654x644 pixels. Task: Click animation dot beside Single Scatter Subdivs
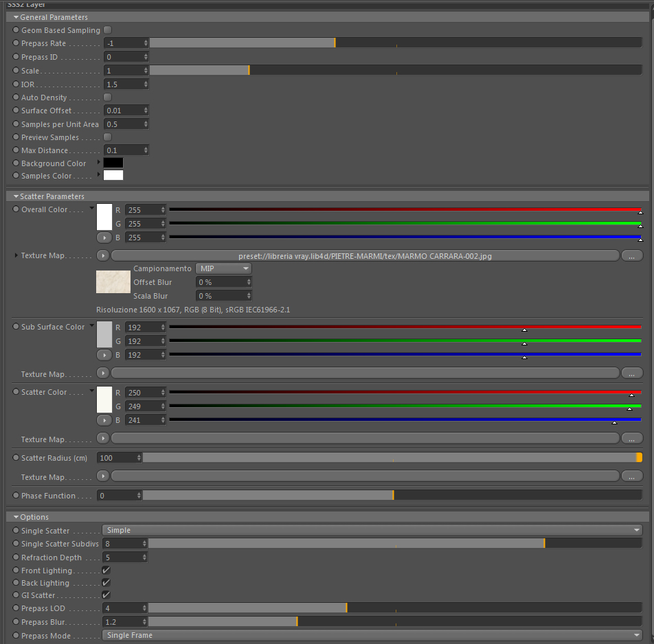tap(16, 544)
